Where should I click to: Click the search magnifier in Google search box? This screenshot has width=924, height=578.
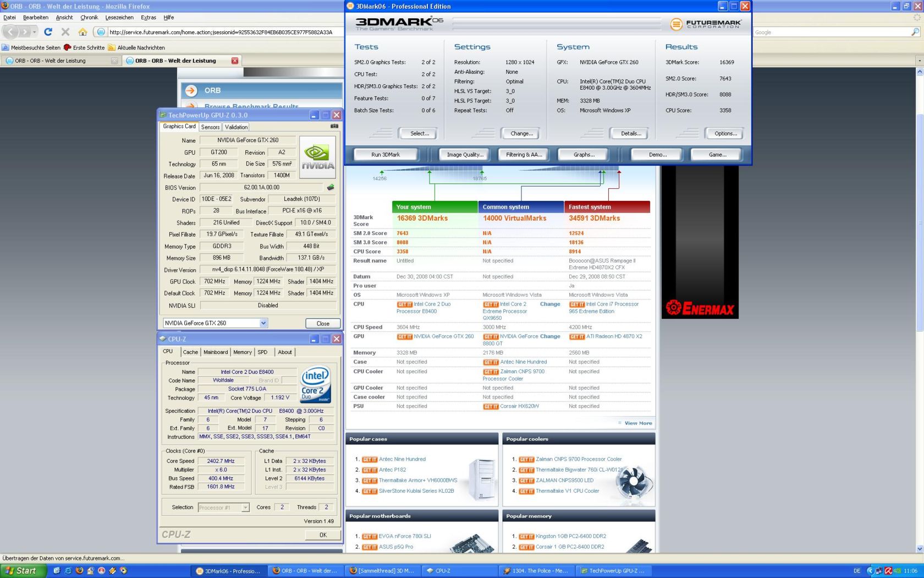pos(915,32)
